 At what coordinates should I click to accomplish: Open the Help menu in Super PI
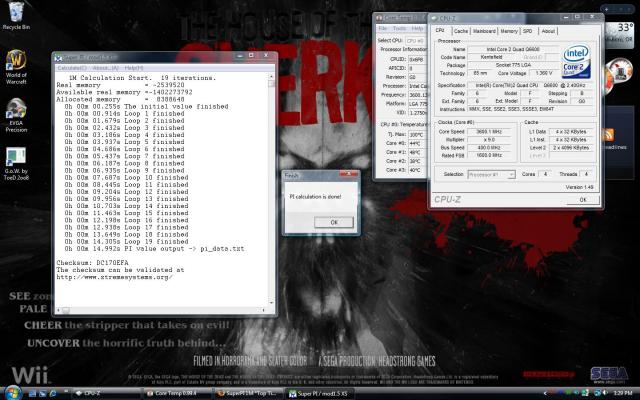[x=133, y=68]
